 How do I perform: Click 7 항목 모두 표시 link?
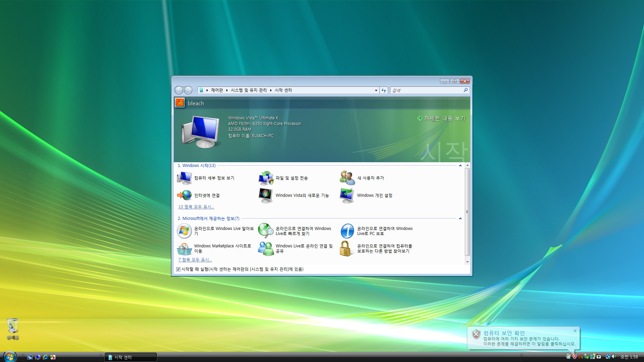click(x=195, y=260)
